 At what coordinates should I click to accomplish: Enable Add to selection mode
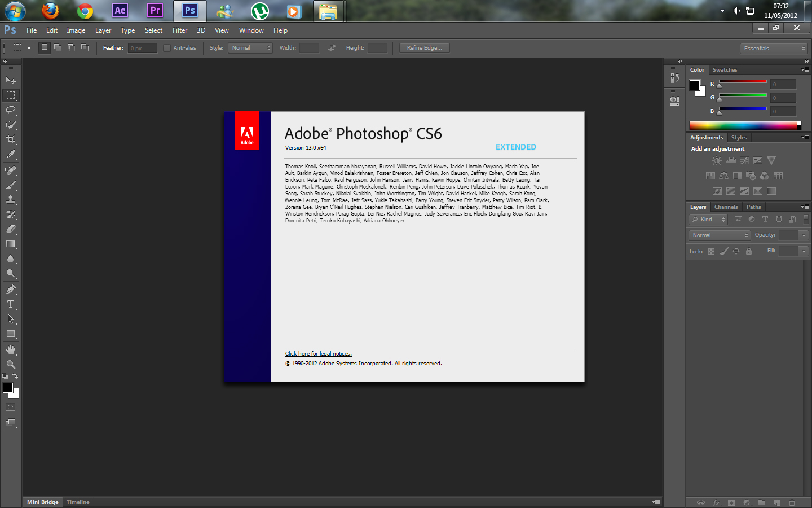click(58, 48)
